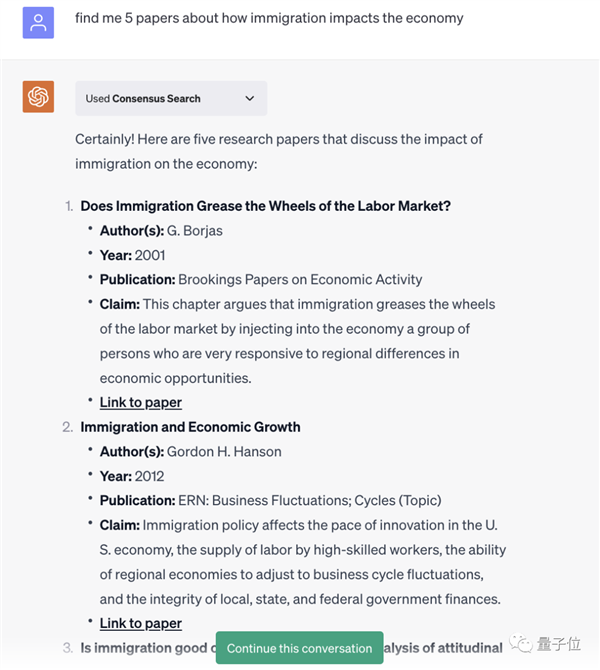The height and width of the screenshot is (670, 600).
Task: Open Link to paper for Borjas paper
Action: [x=140, y=402]
